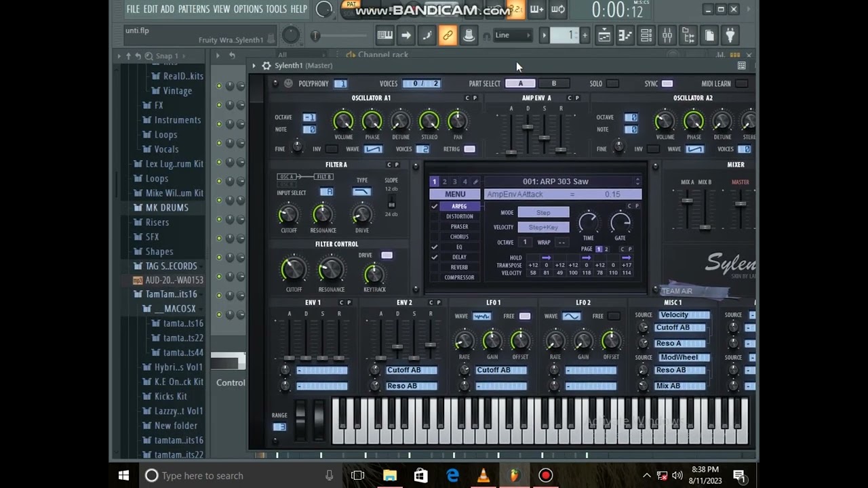Toggle the SYNC switch
Image resolution: width=868 pixels, height=488 pixels.
pos(667,83)
